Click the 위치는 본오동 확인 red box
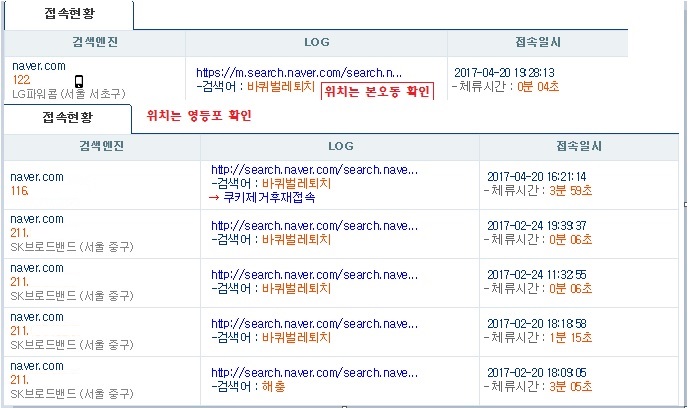 click(x=377, y=91)
